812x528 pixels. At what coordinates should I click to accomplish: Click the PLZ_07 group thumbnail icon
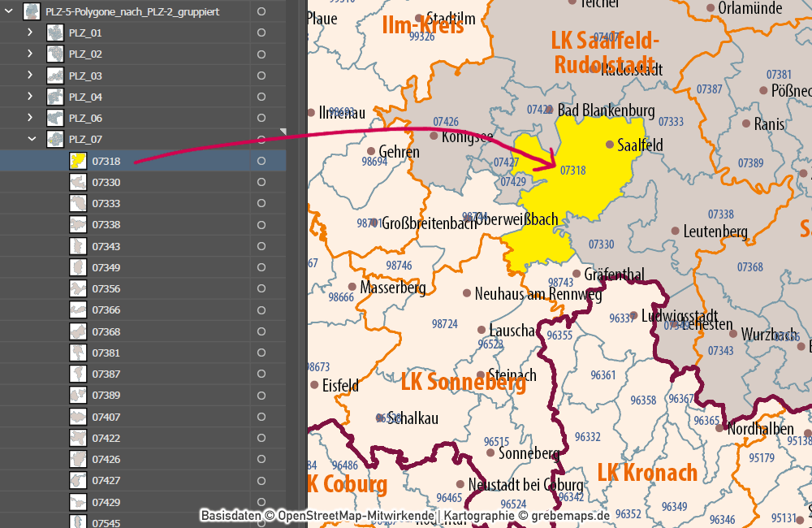(x=56, y=139)
